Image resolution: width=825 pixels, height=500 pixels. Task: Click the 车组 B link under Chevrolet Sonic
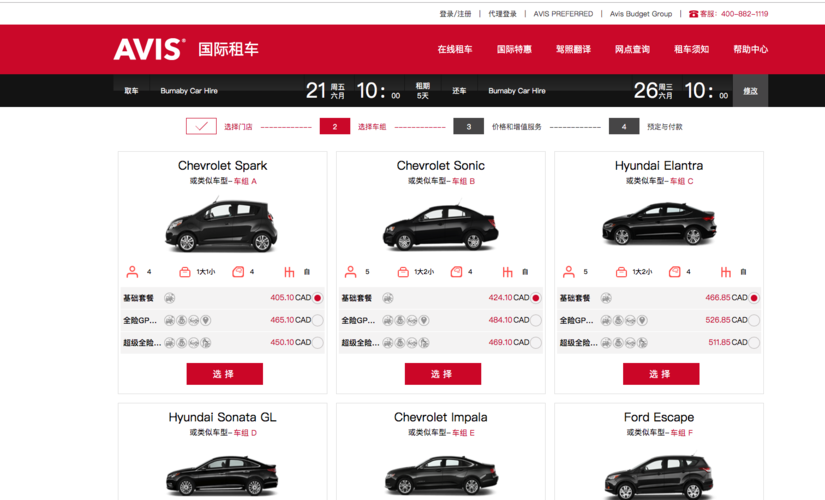coord(464,181)
